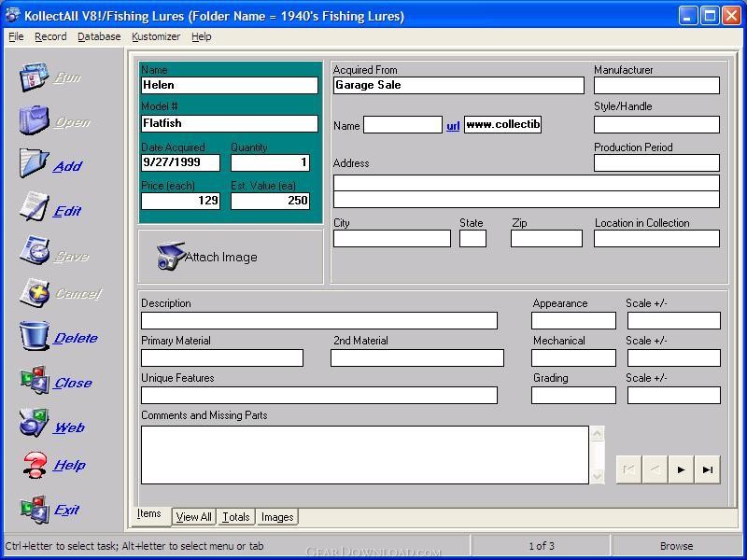This screenshot has height=560, width=747.
Task: Click the KollectAll title bar app icon
Action: click(13, 15)
